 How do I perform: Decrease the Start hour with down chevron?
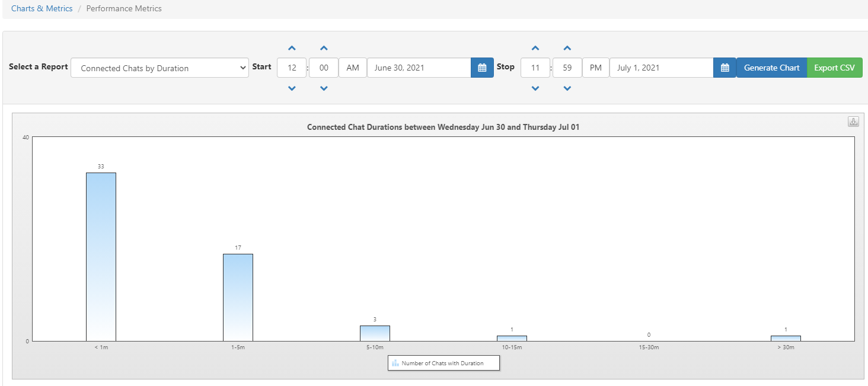[292, 88]
